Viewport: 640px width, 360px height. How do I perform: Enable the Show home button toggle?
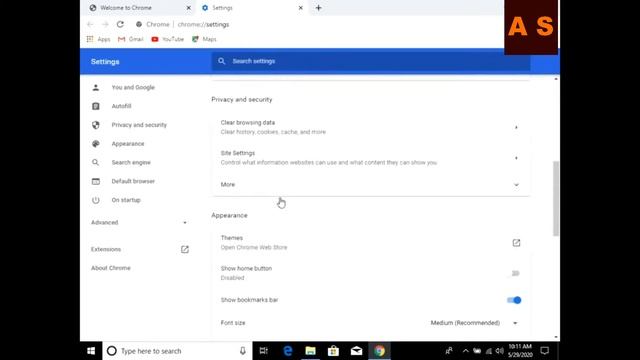click(516, 273)
